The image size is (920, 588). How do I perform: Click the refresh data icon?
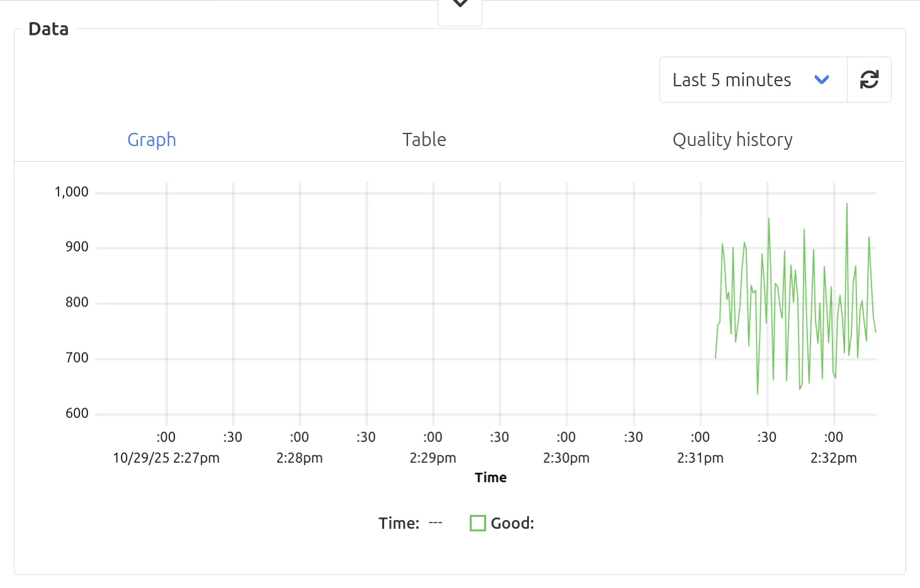pos(869,79)
